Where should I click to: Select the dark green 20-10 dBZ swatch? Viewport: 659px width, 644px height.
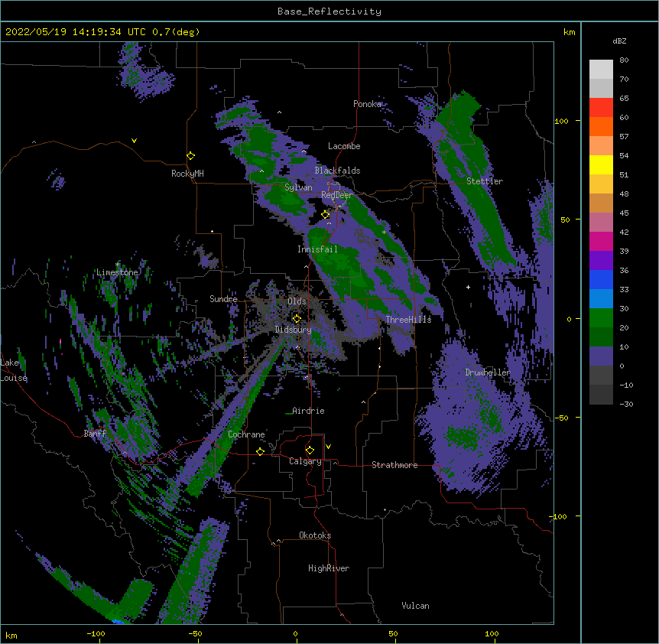click(x=601, y=337)
